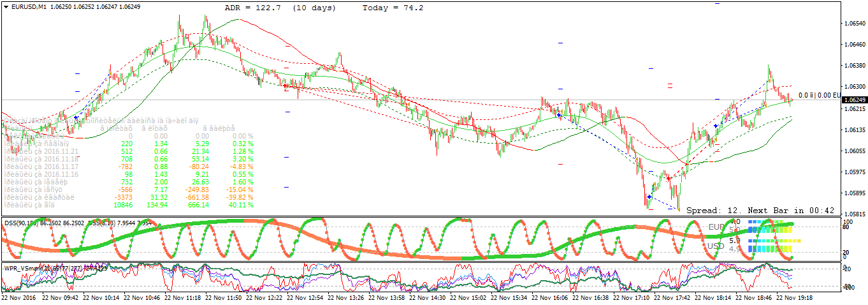This screenshot has height=305, width=868.
Task: Click the 22 Nov 18:46 time axis label
Action: [754, 297]
